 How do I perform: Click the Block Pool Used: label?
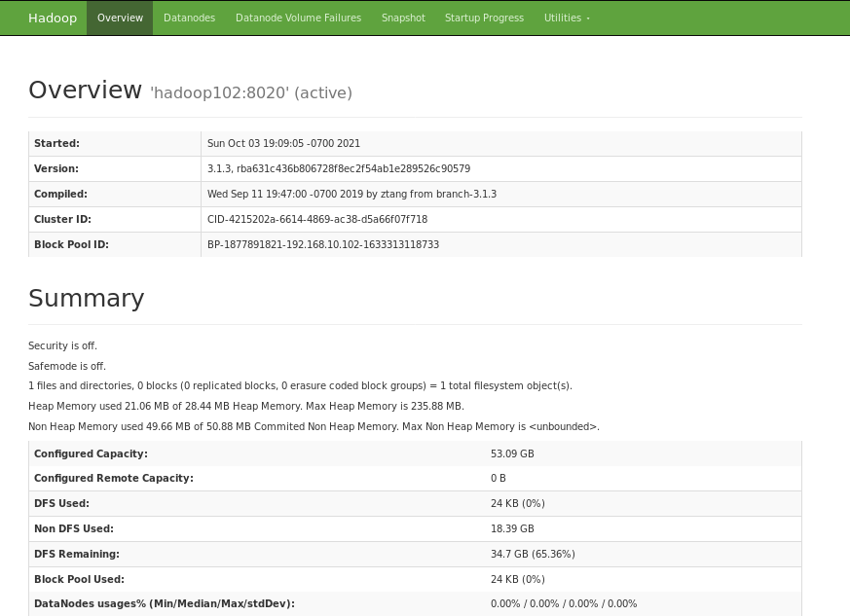pos(79,579)
